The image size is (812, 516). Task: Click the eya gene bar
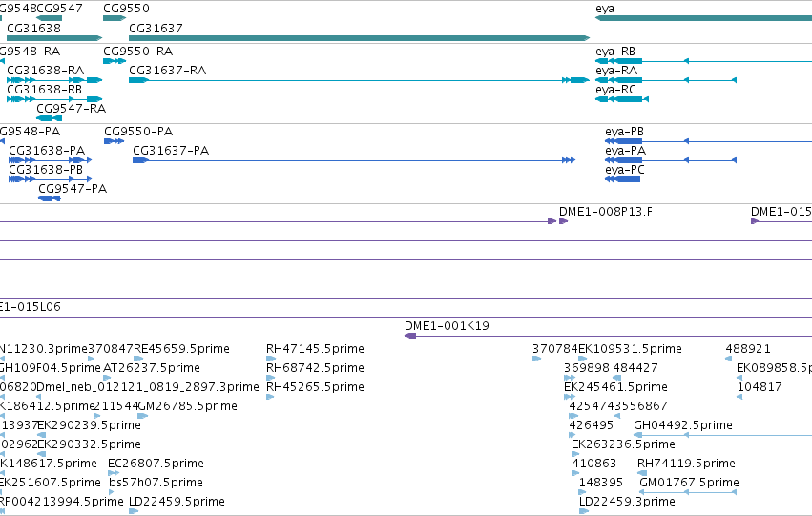(x=704, y=18)
